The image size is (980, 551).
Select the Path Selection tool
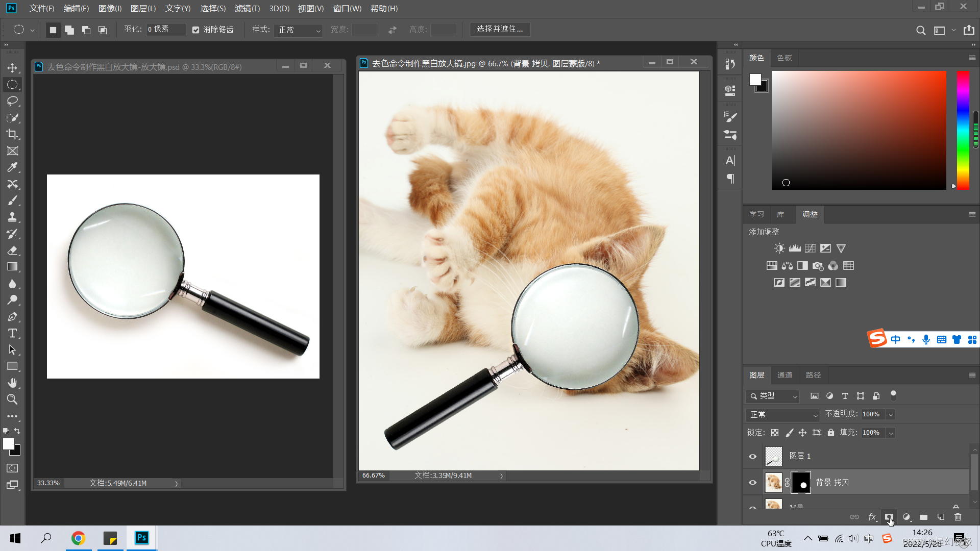[12, 350]
